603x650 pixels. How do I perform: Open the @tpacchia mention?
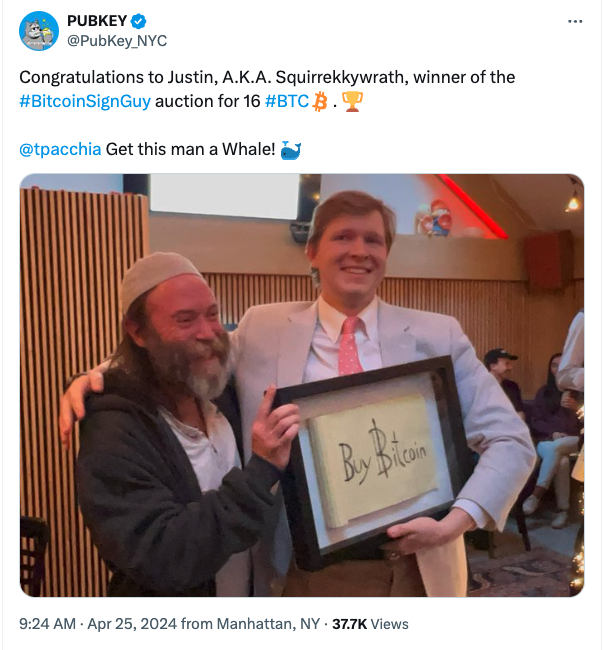pos(60,149)
